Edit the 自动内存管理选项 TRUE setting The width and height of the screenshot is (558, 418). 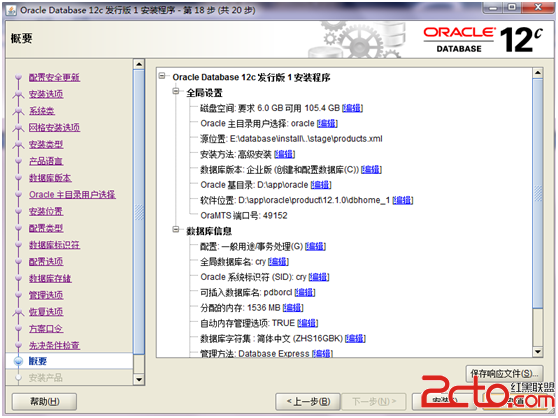307,323
